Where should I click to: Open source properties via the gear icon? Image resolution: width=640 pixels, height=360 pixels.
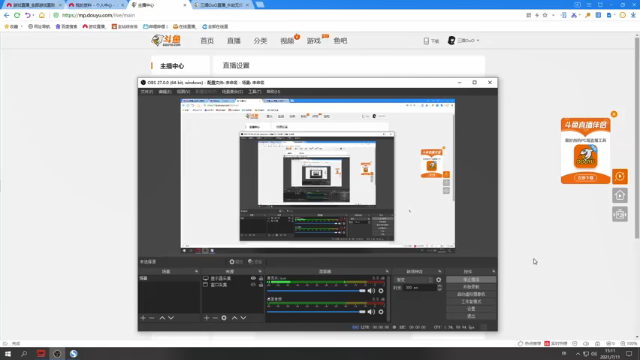click(x=224, y=318)
